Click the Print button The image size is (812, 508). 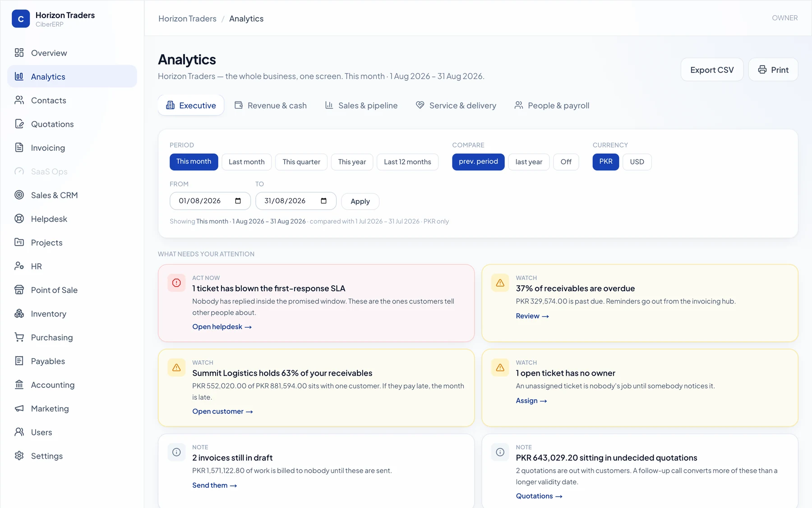pos(773,70)
